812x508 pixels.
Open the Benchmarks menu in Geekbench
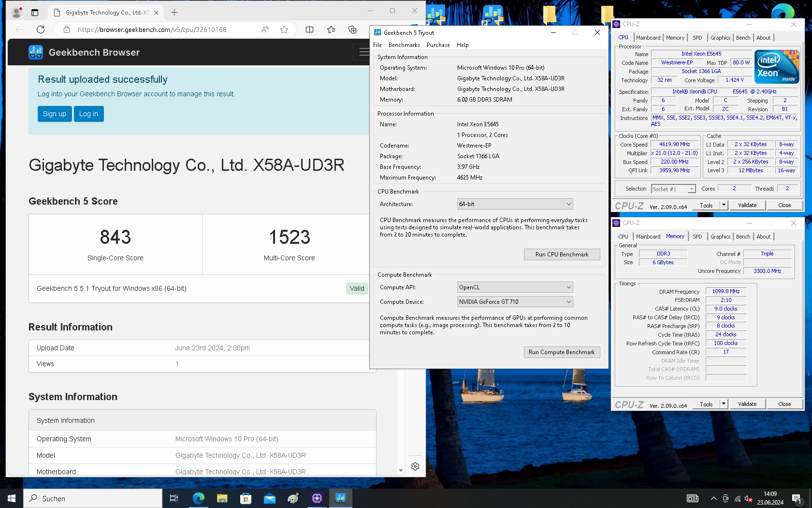pos(404,45)
